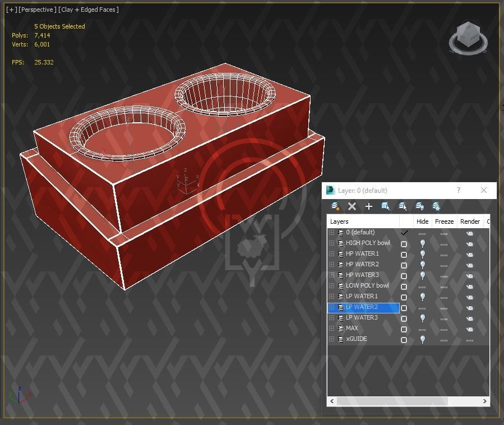
Task: Expand the xGUIDE layer
Action: click(331, 339)
